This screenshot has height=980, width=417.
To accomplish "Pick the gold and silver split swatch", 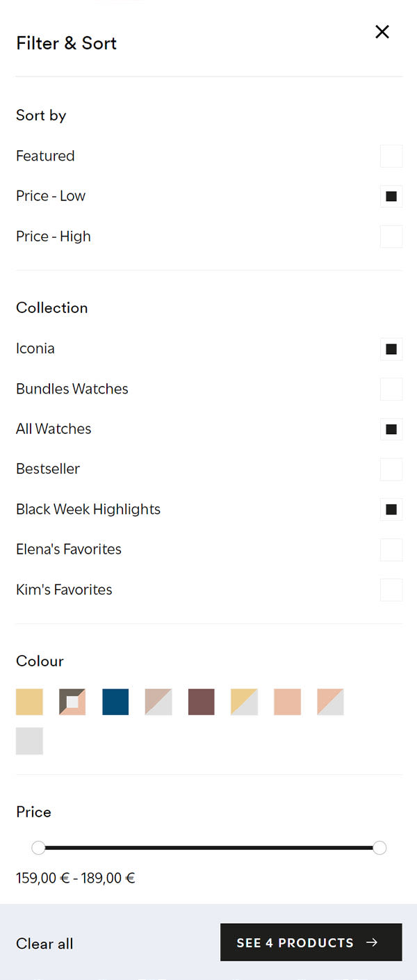I will [245, 702].
